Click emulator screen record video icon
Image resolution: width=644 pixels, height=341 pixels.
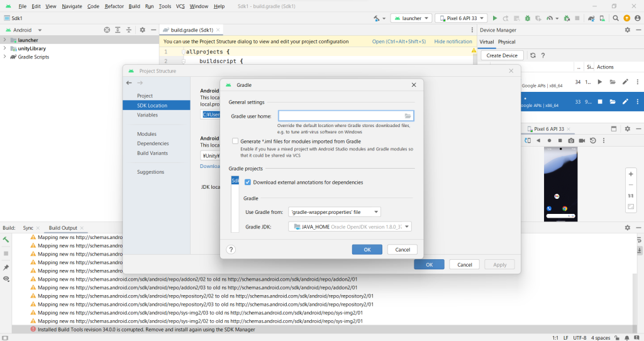(582, 140)
